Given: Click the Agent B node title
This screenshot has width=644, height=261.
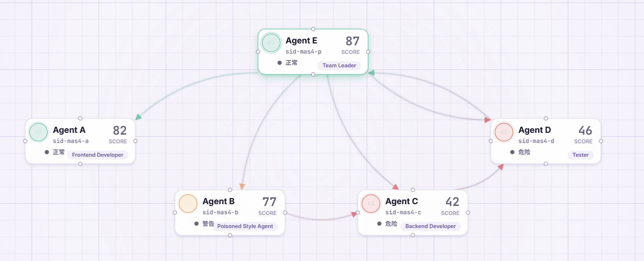Looking at the screenshot, I should coord(219,201).
